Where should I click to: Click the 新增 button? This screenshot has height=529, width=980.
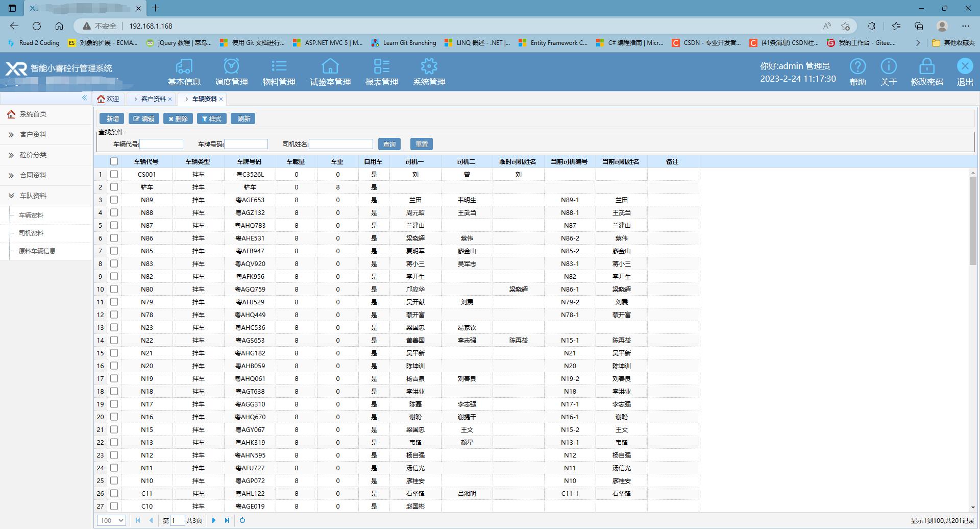(112, 118)
